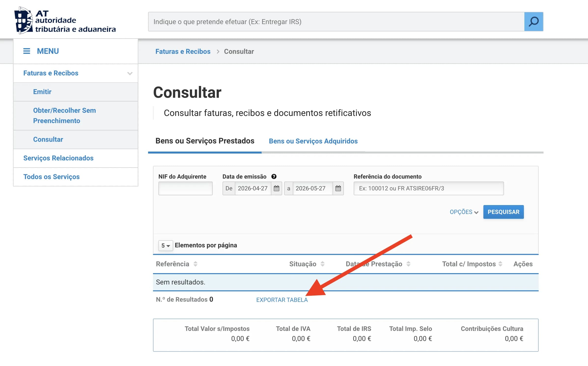Click the Ações column header
This screenshot has width=588, height=366.
pyautogui.click(x=523, y=264)
